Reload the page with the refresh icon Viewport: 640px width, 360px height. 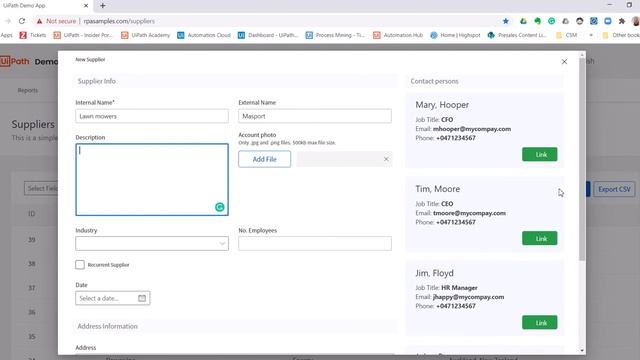point(22,21)
